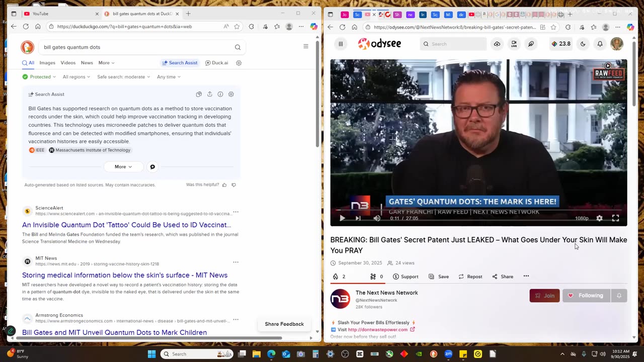644x362 pixels.
Task: Enter fullscreen in the video player
Action: 615,218
